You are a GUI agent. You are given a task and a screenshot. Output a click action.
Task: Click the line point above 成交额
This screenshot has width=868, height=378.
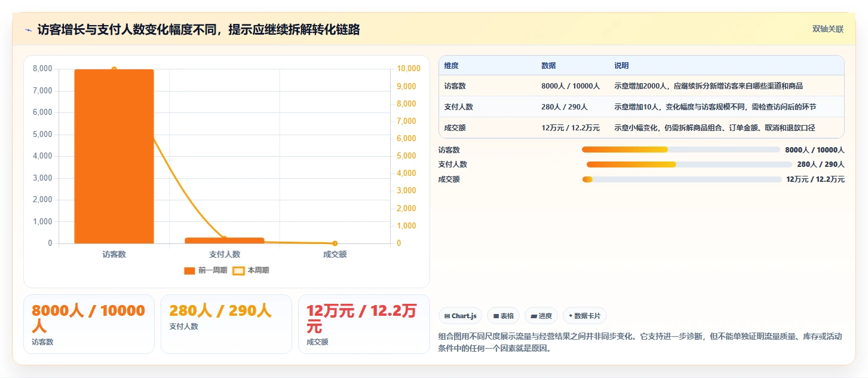coord(335,243)
